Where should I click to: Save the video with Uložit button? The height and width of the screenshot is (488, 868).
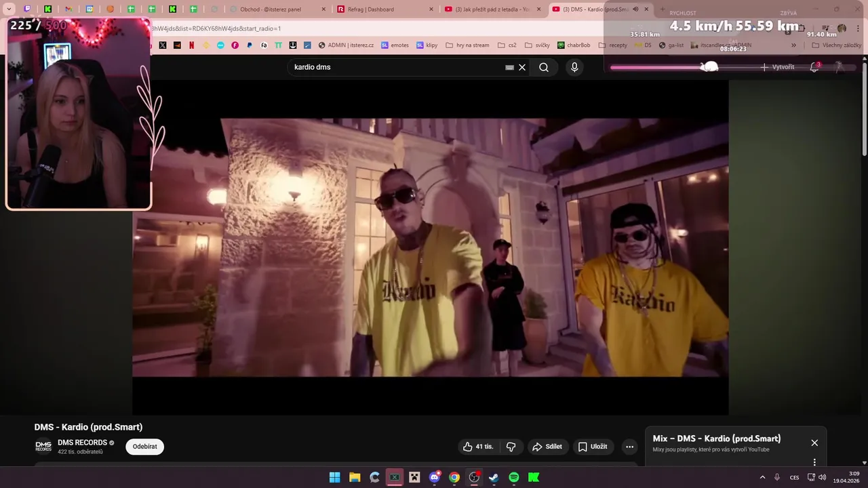pyautogui.click(x=593, y=447)
